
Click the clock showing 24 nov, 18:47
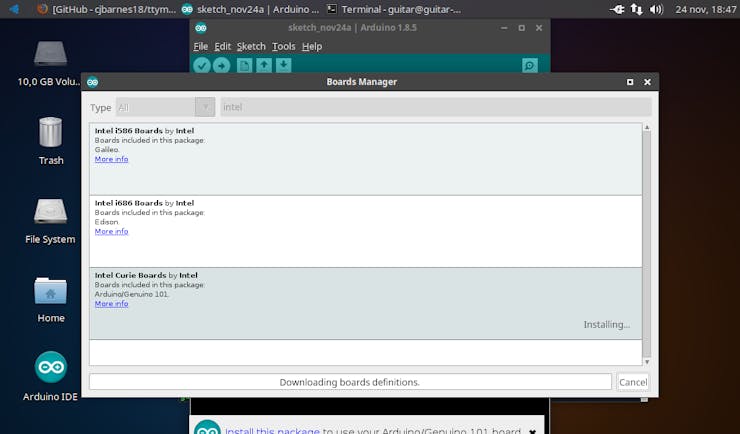click(x=705, y=9)
